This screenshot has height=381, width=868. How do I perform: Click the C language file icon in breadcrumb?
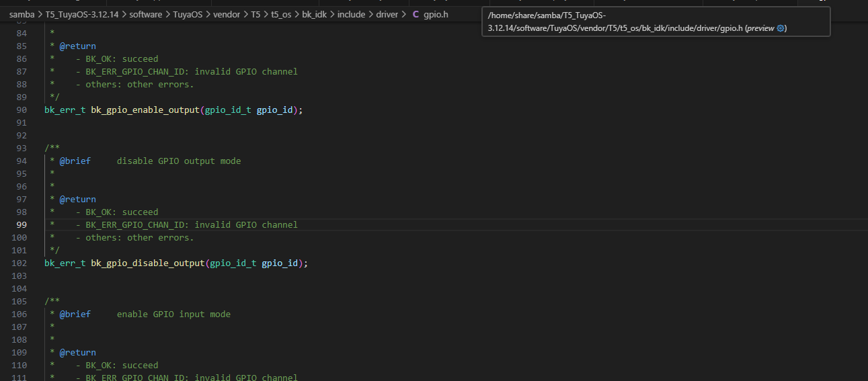click(x=415, y=14)
